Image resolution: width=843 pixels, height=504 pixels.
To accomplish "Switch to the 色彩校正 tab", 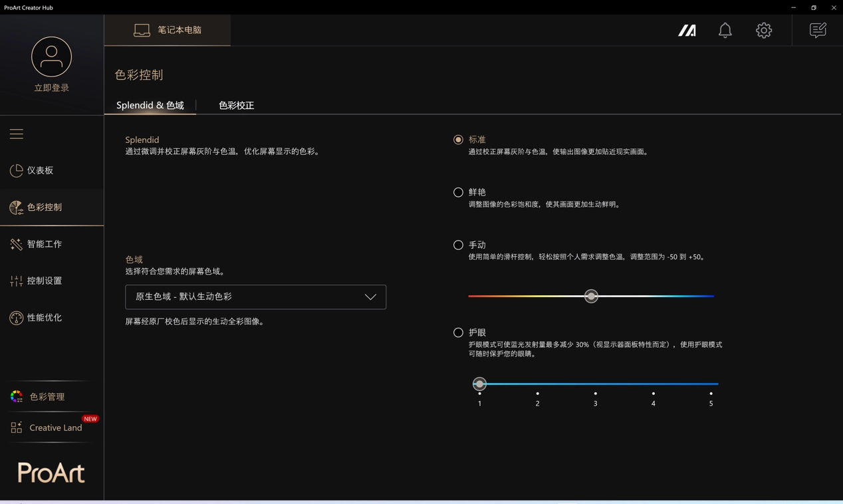I will [236, 105].
